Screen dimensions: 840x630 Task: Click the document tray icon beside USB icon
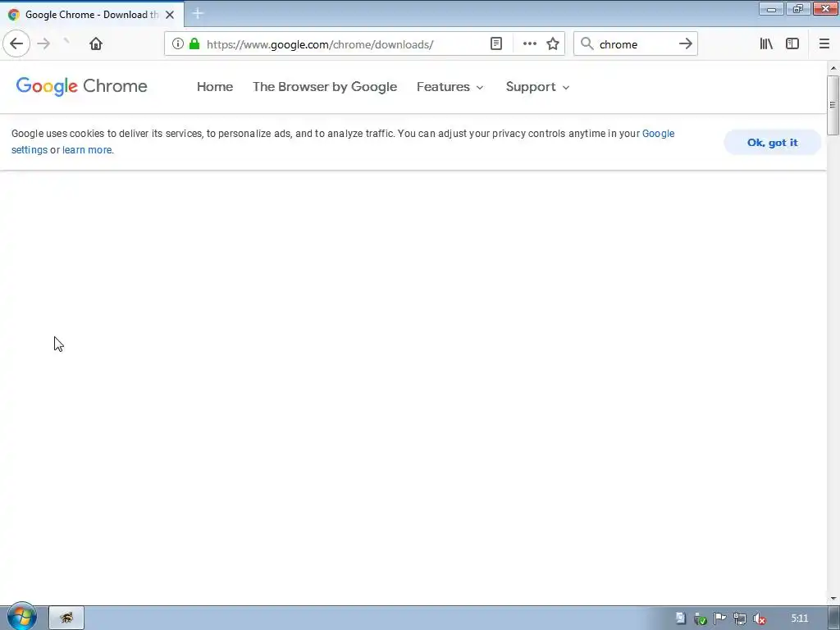(x=680, y=619)
